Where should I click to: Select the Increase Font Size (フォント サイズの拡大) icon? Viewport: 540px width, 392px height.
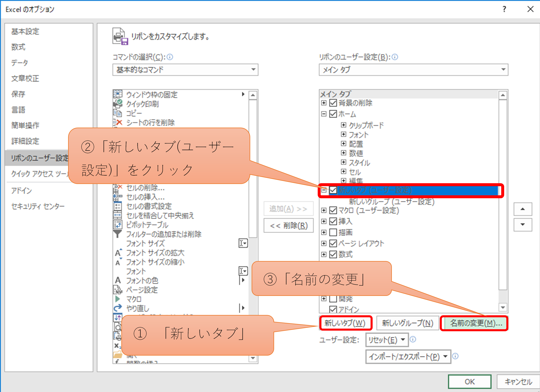coord(118,252)
